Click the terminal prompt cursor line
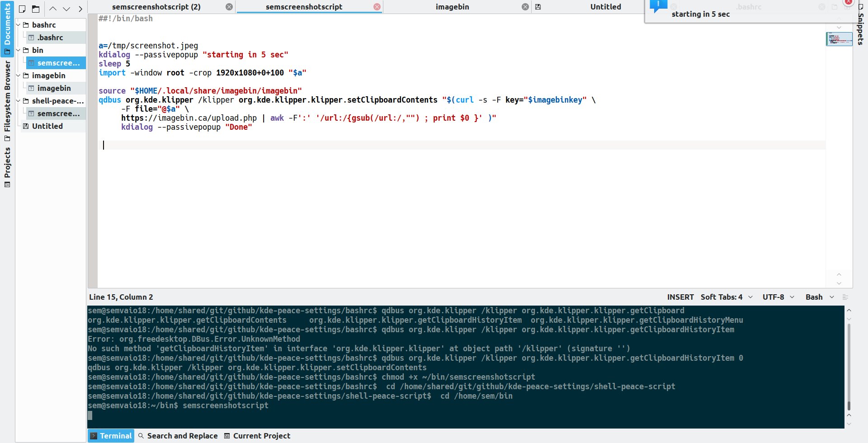The image size is (868, 443). [x=466, y=415]
